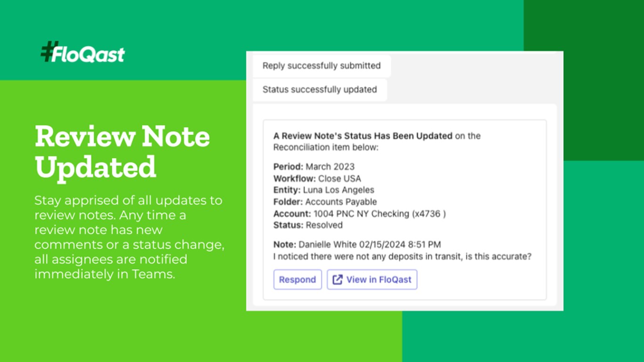The image size is (644, 362).
Task: Click the external-link icon in View in FloQast
Action: [338, 280]
